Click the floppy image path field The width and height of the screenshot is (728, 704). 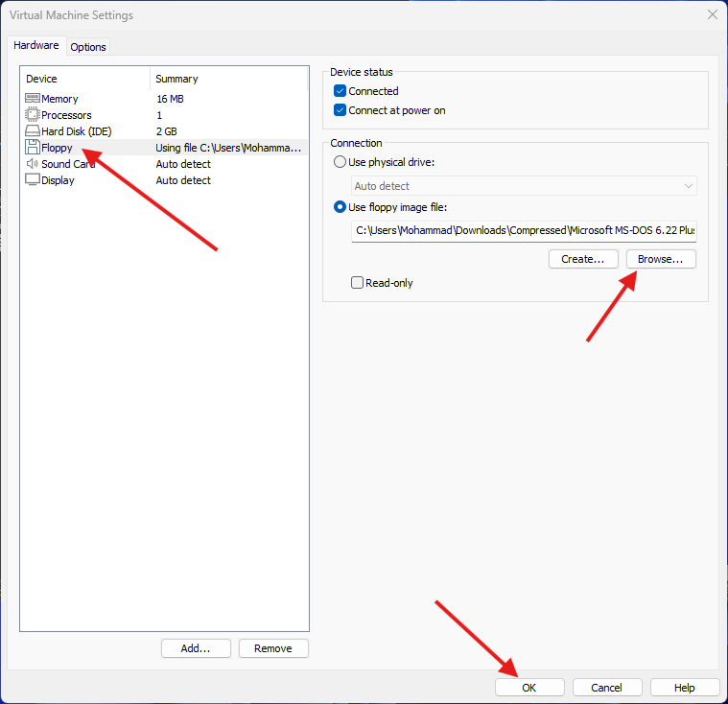tap(524, 230)
